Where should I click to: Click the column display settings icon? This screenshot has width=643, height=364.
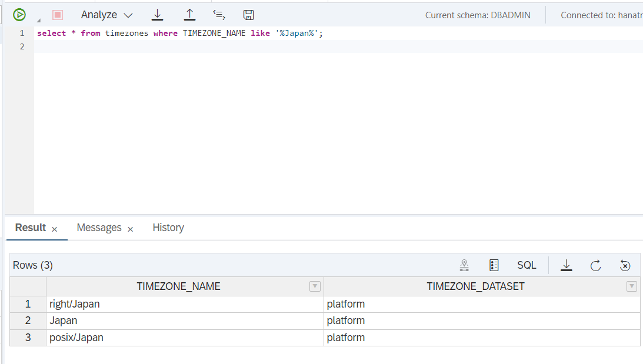(494, 265)
